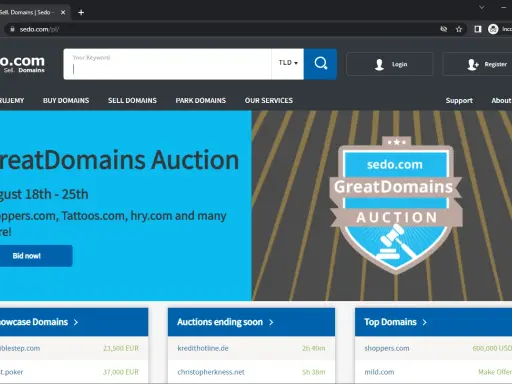This screenshot has height=384, width=512.
Task: Open the OUR SERVICES menu
Action: pyautogui.click(x=269, y=100)
